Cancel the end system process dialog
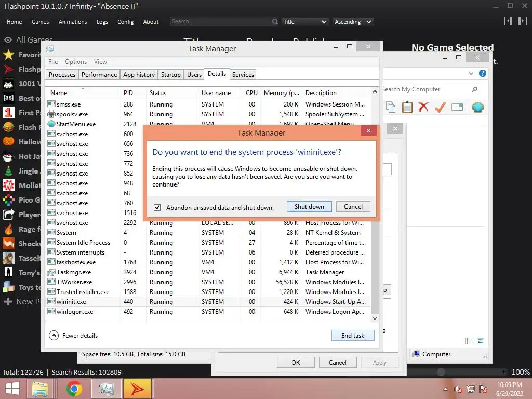 coord(353,207)
